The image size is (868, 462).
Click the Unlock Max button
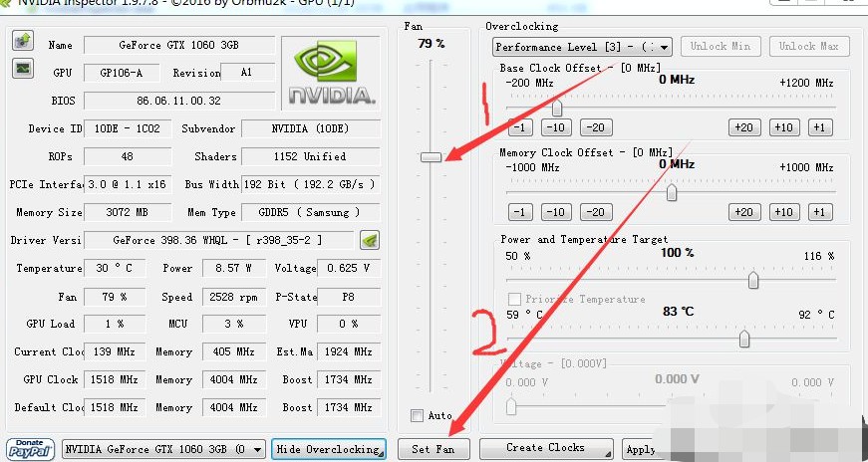pos(809,47)
